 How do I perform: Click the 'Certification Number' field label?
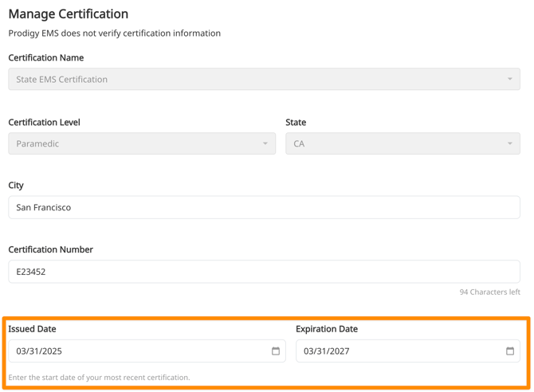(x=50, y=249)
